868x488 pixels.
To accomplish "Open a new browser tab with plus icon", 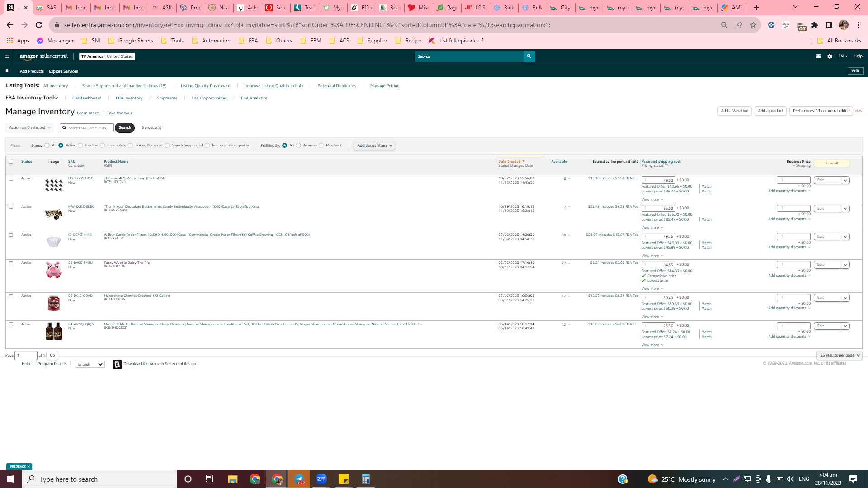I will [x=756, y=8].
